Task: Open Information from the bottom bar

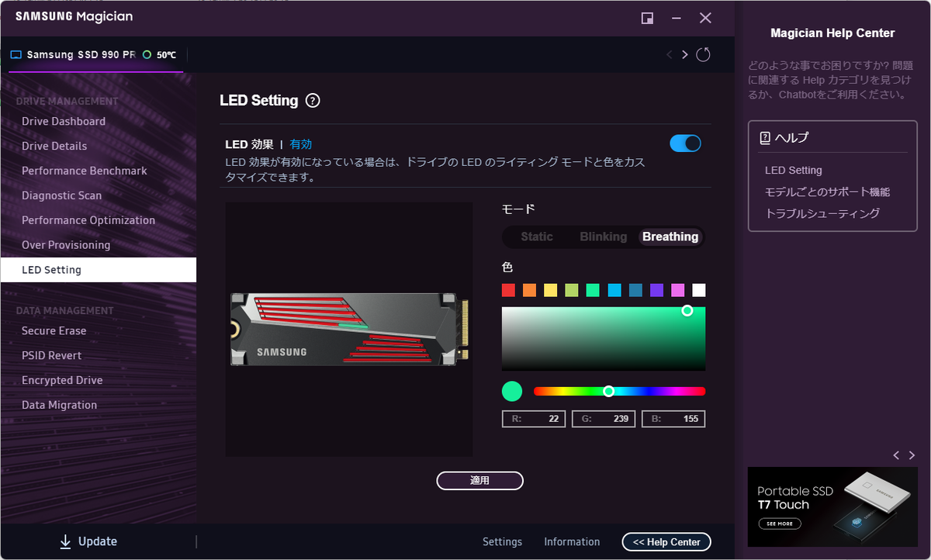Action: pyautogui.click(x=572, y=542)
